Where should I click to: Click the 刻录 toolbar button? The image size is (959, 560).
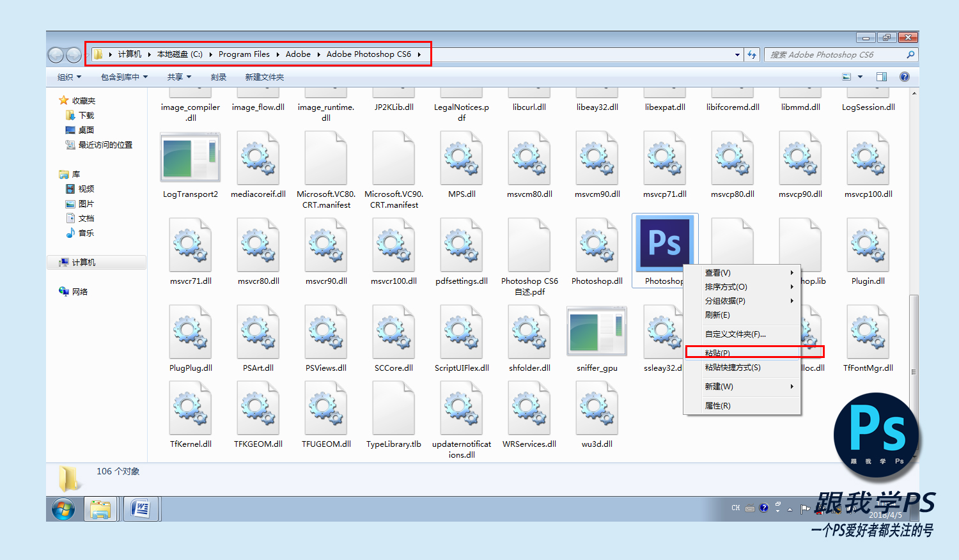219,77
